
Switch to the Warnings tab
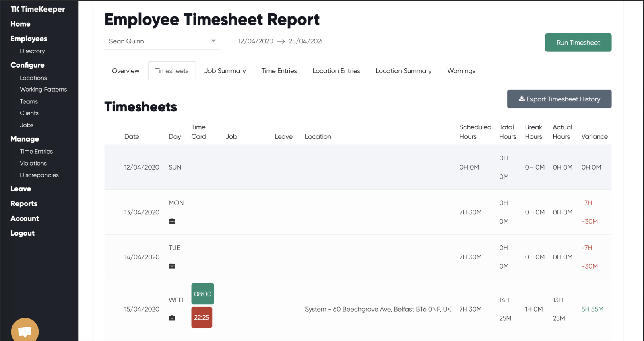(461, 71)
